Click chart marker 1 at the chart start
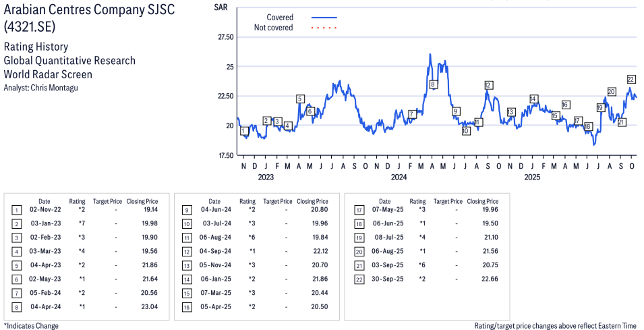The width and height of the screenshot is (644, 330). 243,131
